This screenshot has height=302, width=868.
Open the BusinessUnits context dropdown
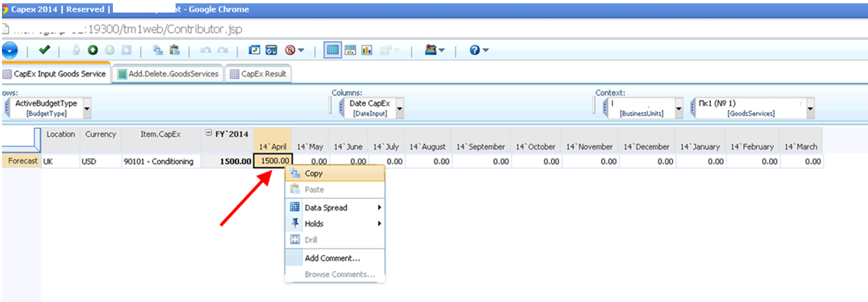(679, 108)
